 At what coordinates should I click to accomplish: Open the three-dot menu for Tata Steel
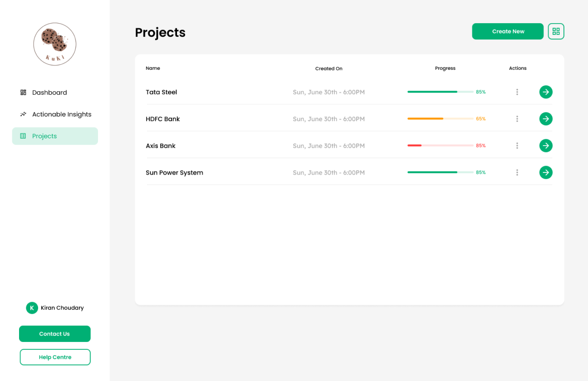coord(517,92)
